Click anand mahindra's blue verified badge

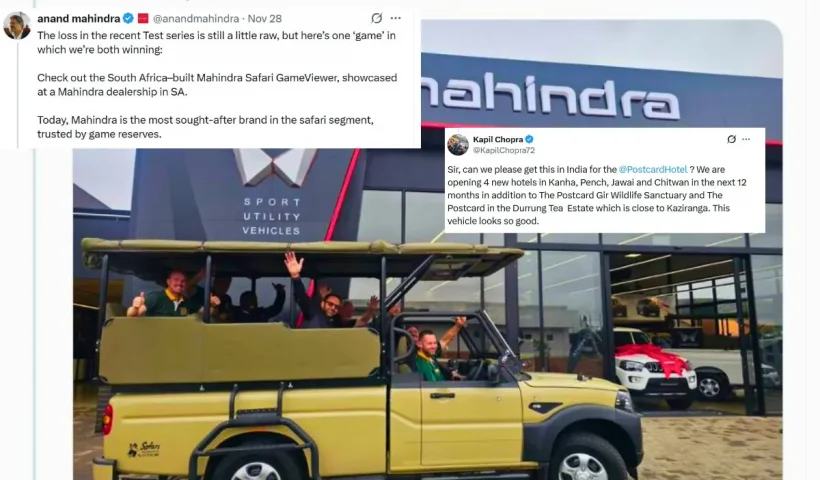pyautogui.click(x=128, y=18)
